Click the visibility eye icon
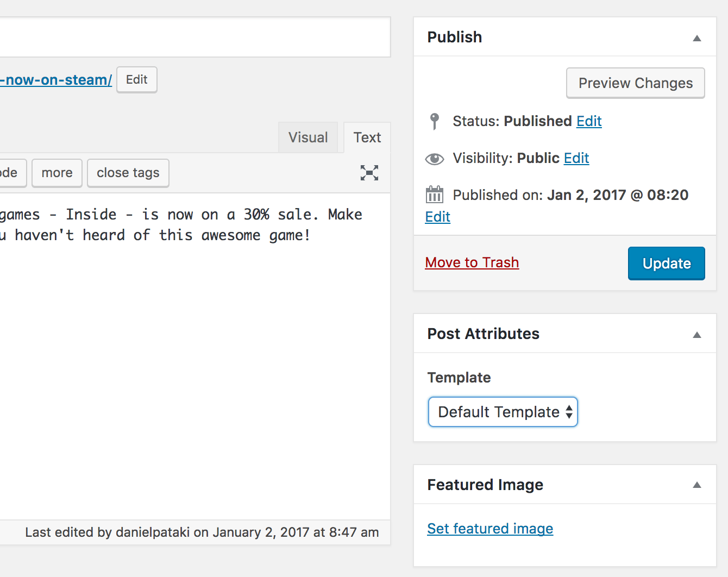Image resolution: width=728 pixels, height=577 pixels. [x=434, y=159]
